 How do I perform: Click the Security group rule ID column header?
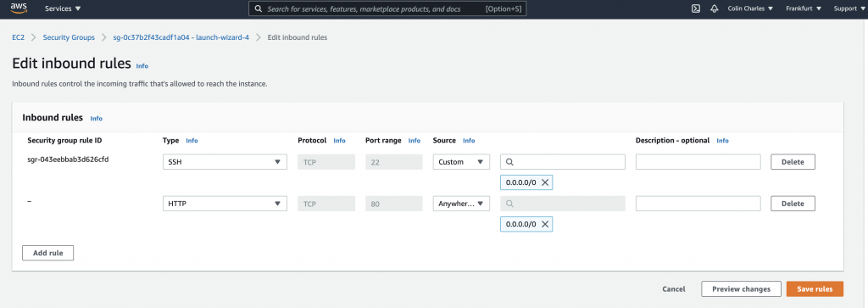tap(64, 141)
